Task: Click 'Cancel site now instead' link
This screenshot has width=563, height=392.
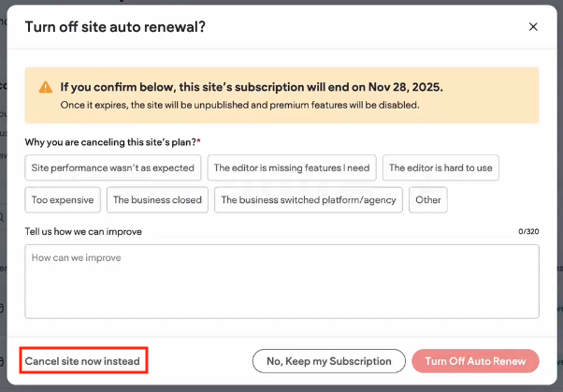Action: click(82, 361)
